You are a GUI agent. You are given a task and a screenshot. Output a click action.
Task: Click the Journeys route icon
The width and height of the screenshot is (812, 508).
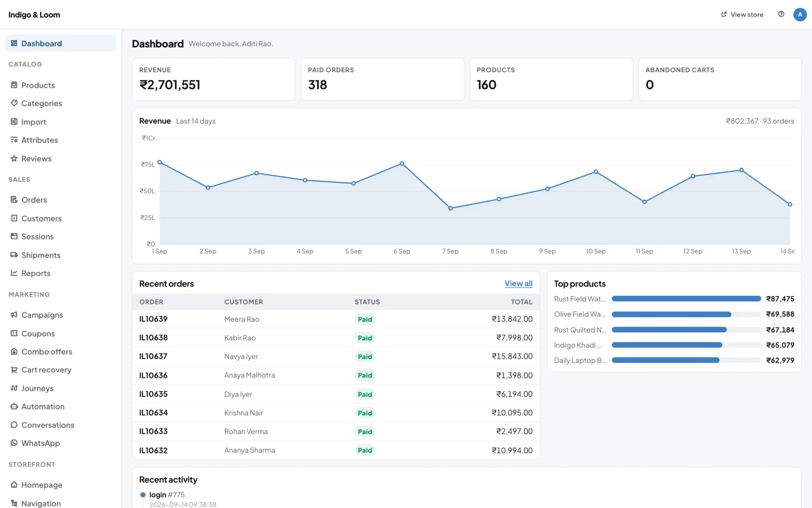pos(14,388)
